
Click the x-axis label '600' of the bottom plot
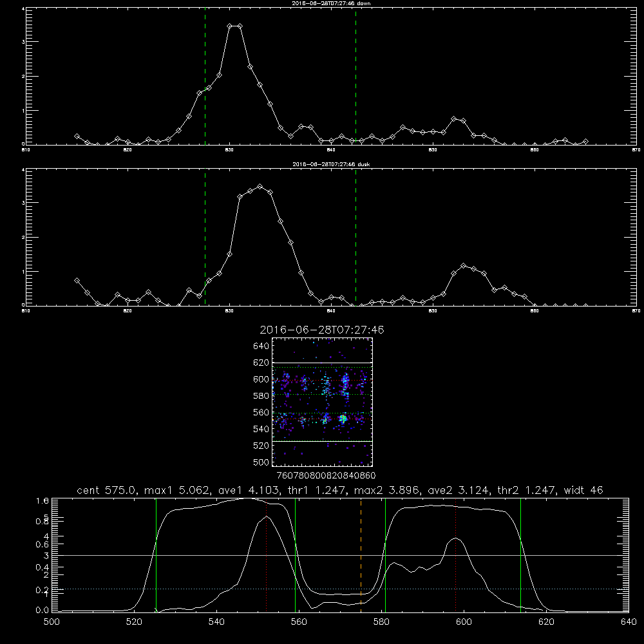[464, 622]
